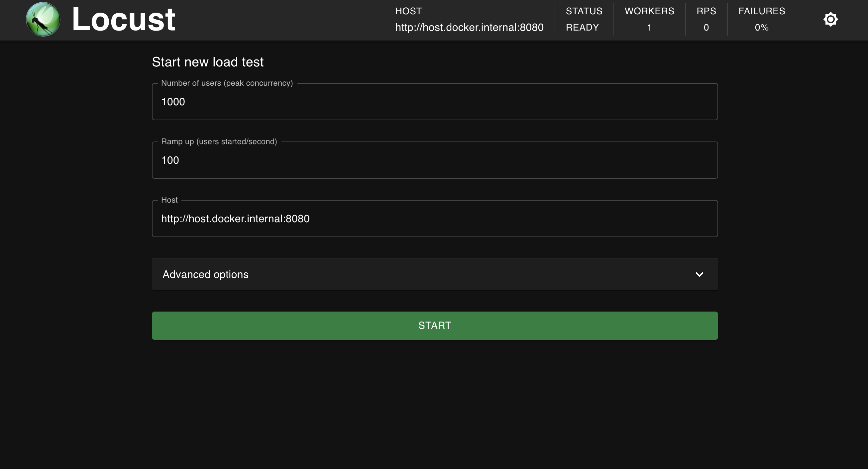Click the 'Start new load test' heading
Image resolution: width=868 pixels, height=469 pixels.
(x=208, y=62)
